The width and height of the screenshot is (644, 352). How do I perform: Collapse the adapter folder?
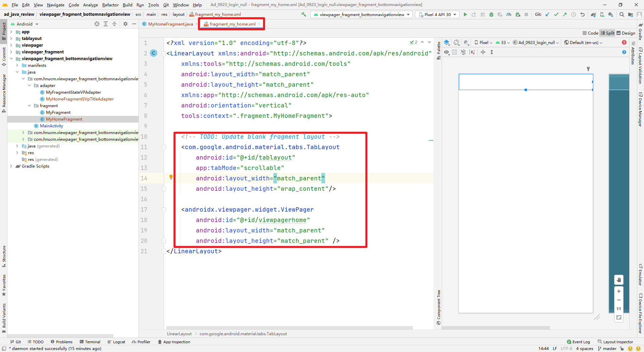[29, 86]
